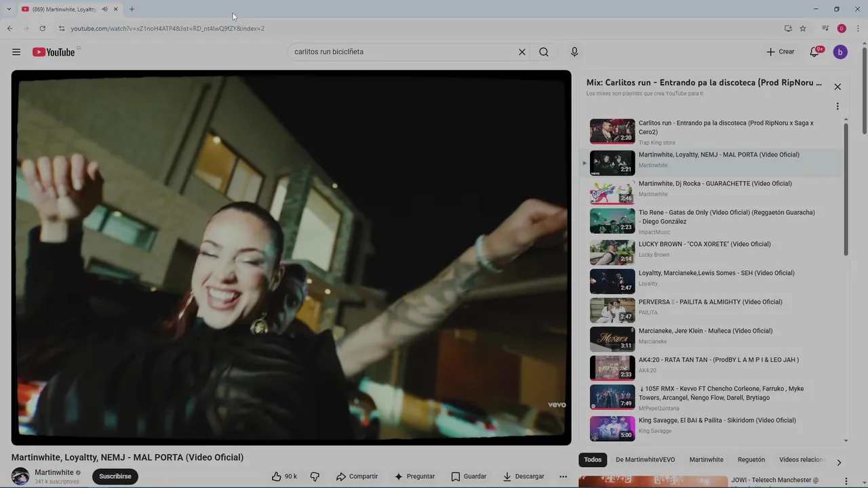Select the De MartinwhiteVEVO chip
The height and width of the screenshot is (488, 868).
[x=645, y=460]
